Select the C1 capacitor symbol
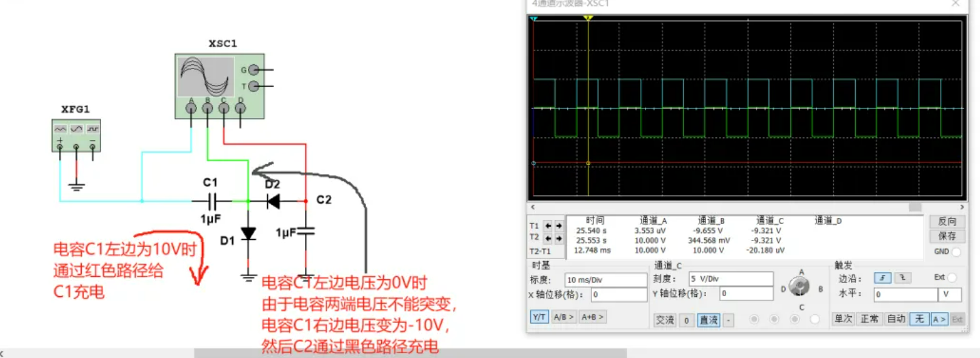Screen dimensions: 980x358 tap(211, 201)
